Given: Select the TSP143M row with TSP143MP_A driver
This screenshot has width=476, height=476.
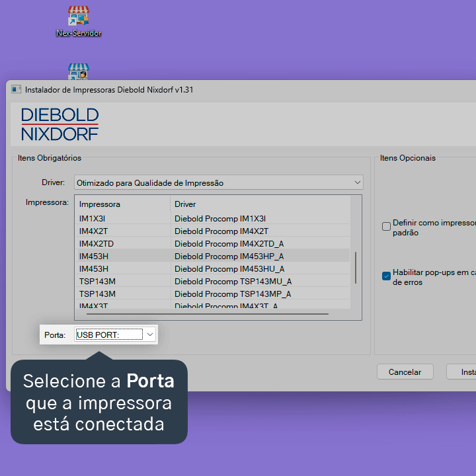Looking at the screenshot, I should click(212, 294).
